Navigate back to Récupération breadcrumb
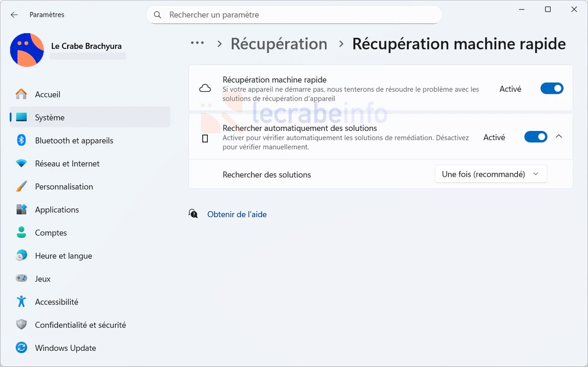588x367 pixels. (278, 44)
